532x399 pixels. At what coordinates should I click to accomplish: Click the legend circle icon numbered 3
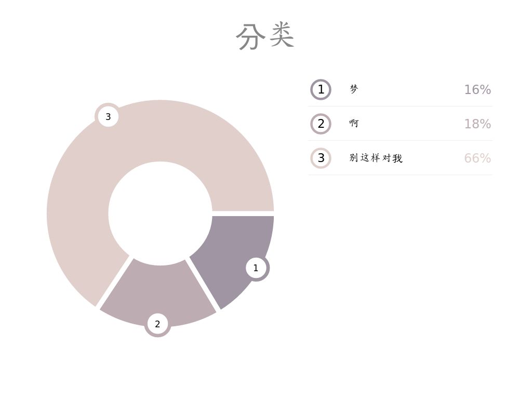click(321, 158)
